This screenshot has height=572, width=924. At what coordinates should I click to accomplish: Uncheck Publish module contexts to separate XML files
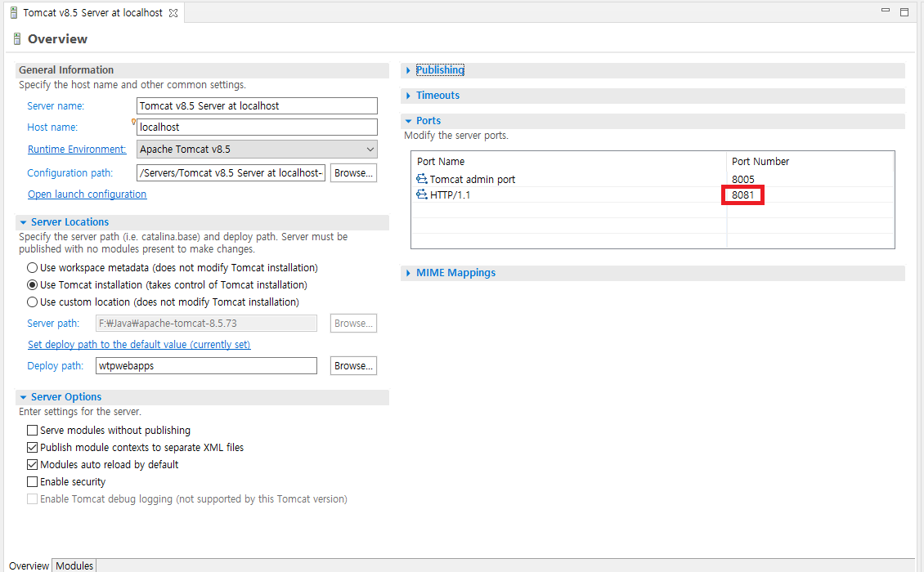pyautogui.click(x=33, y=447)
